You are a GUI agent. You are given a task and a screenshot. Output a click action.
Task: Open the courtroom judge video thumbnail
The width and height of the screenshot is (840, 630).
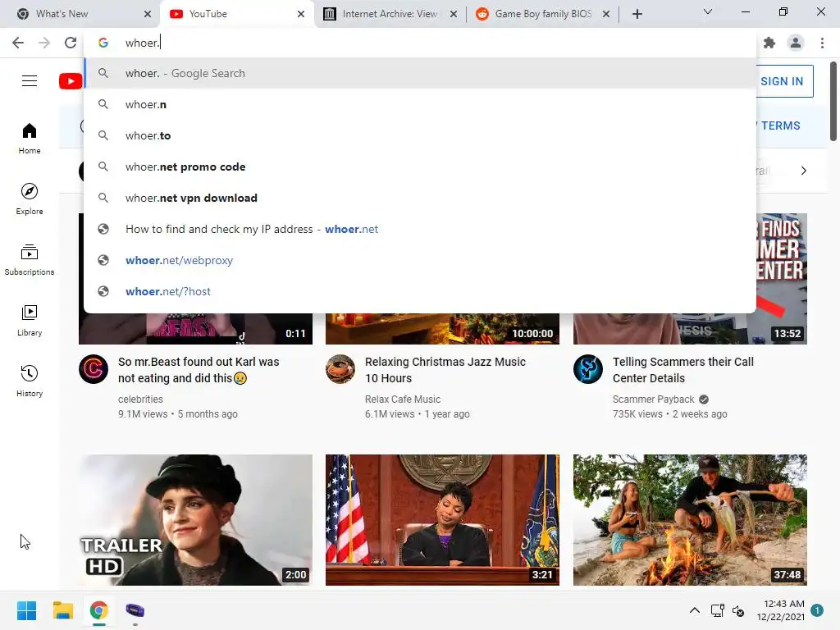[x=442, y=519]
